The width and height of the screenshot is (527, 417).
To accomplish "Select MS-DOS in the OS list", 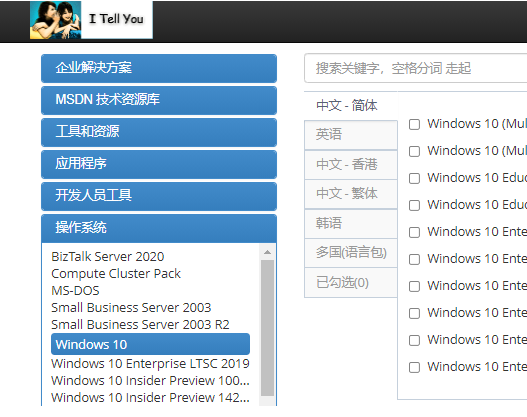I will (75, 291).
